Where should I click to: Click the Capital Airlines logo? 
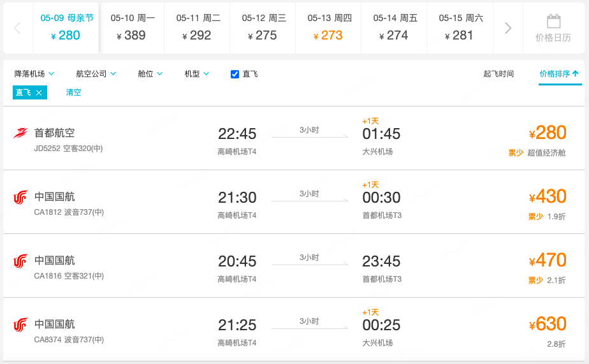[20, 133]
